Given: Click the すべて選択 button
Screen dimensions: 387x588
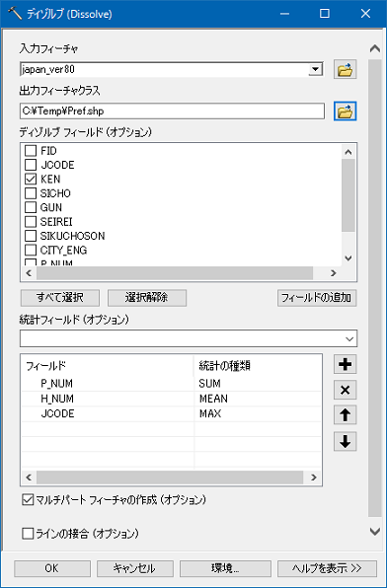Looking at the screenshot, I should click(x=60, y=298).
